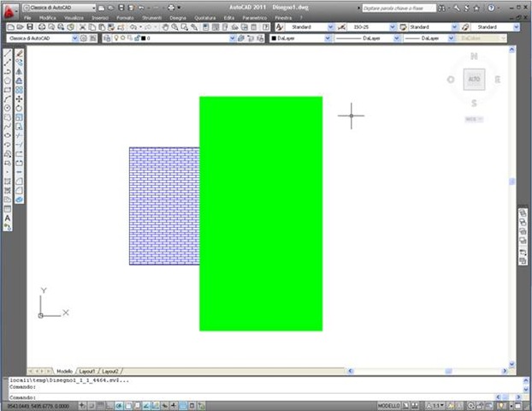Select the Ellipse draw tool
532x411 pixels.
(x=8, y=135)
